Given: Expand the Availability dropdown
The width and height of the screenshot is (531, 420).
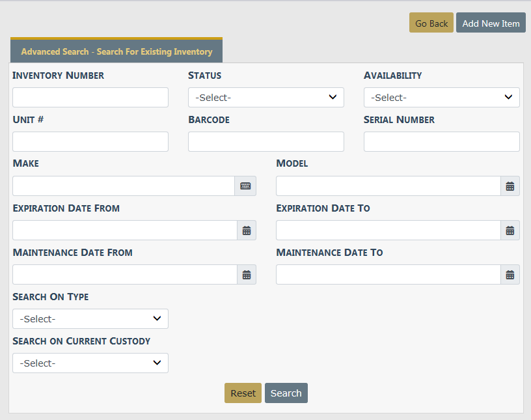Looking at the screenshot, I should [x=441, y=98].
